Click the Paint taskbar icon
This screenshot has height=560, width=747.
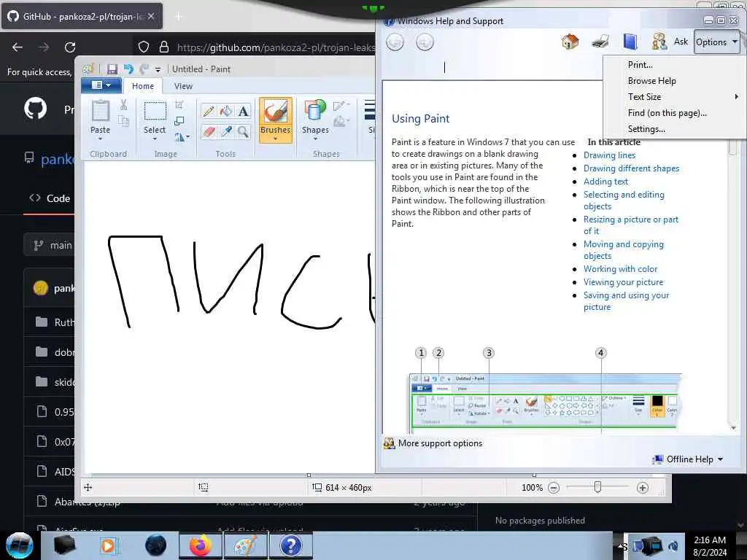[x=245, y=545]
